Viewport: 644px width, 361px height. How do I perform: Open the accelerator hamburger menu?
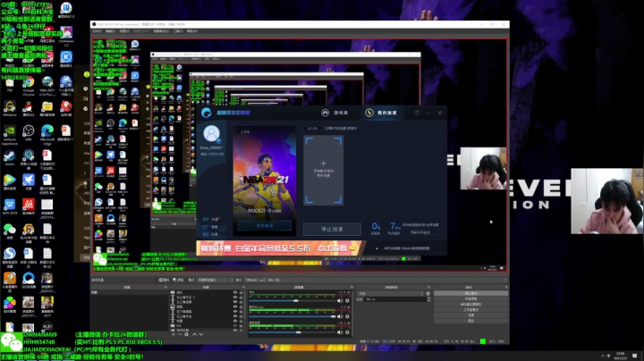418,113
